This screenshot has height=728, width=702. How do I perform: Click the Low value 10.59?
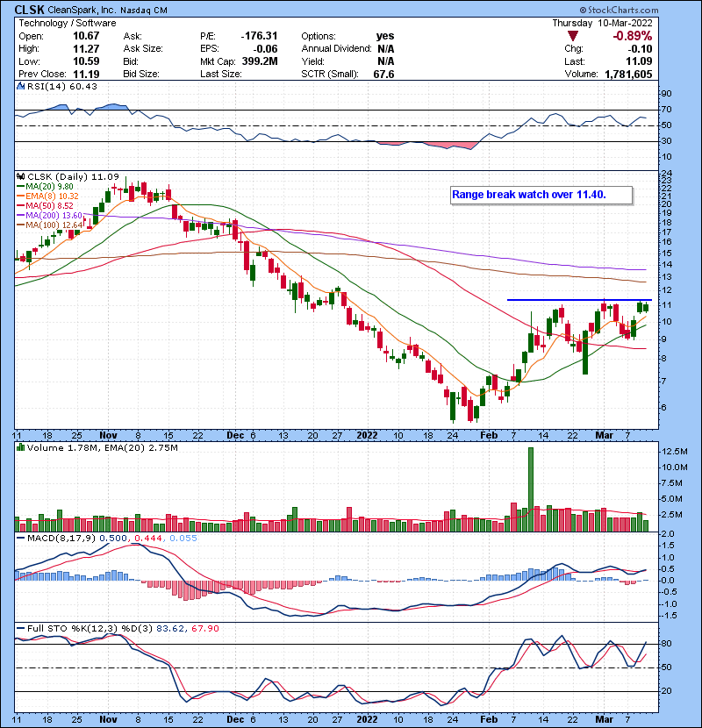pos(86,61)
